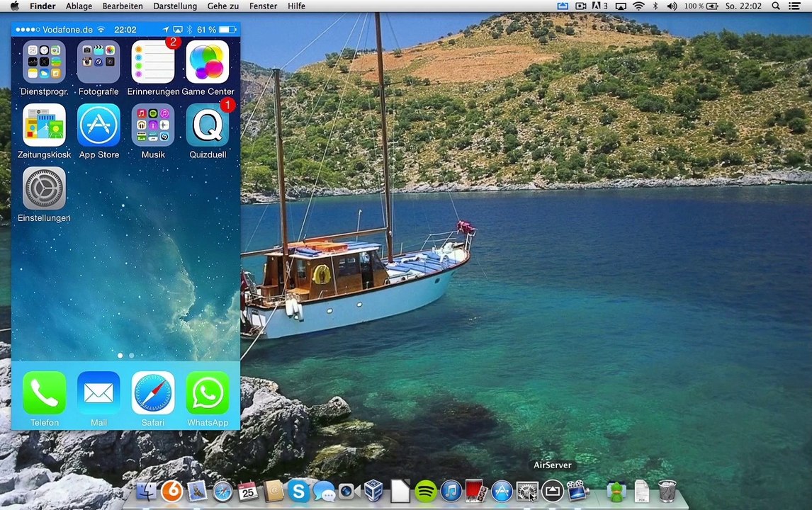Tap the second page dot on iPhone screen

(x=132, y=355)
